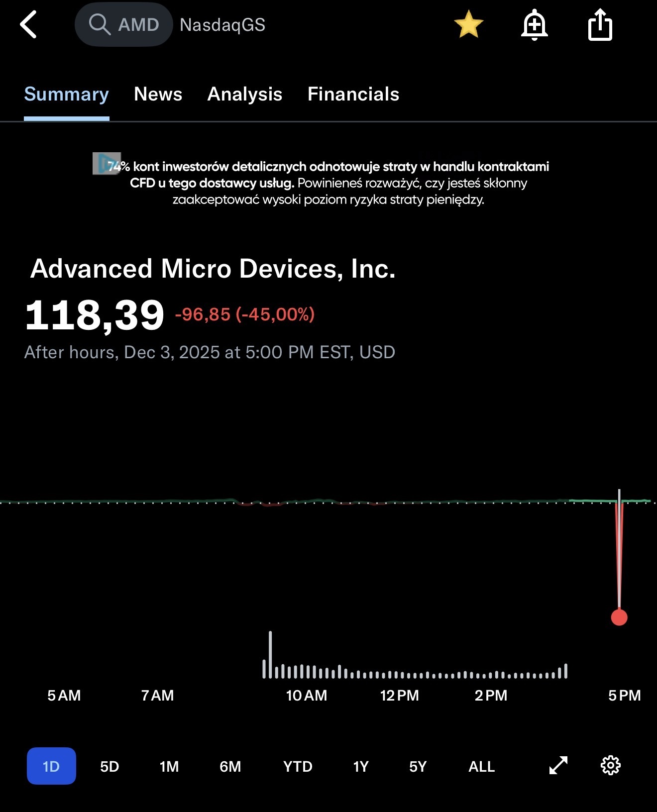The width and height of the screenshot is (657, 812).
Task: Show the ALL time chart
Action: pos(481,766)
